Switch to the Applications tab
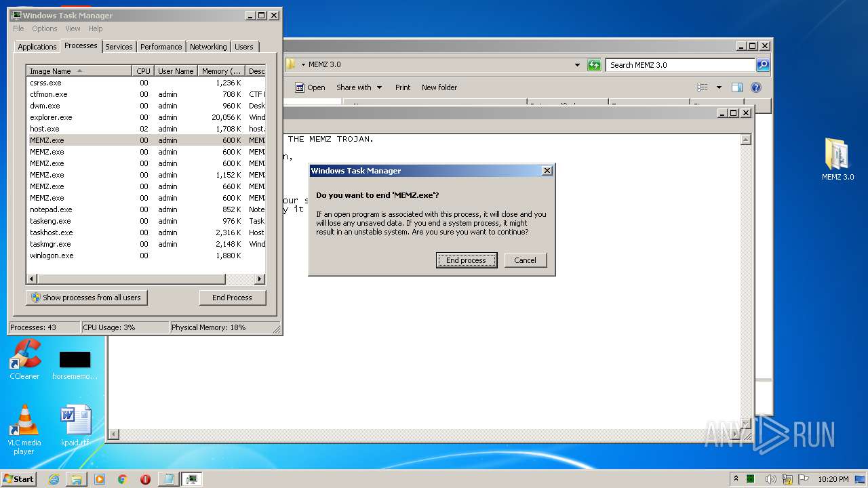868x488 pixels. pos(37,47)
